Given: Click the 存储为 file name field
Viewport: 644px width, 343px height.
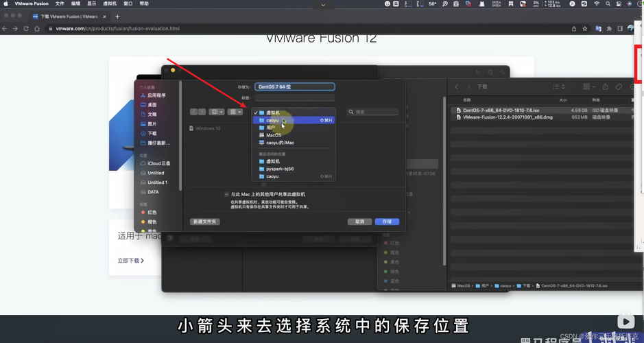Looking at the screenshot, I should pos(294,86).
